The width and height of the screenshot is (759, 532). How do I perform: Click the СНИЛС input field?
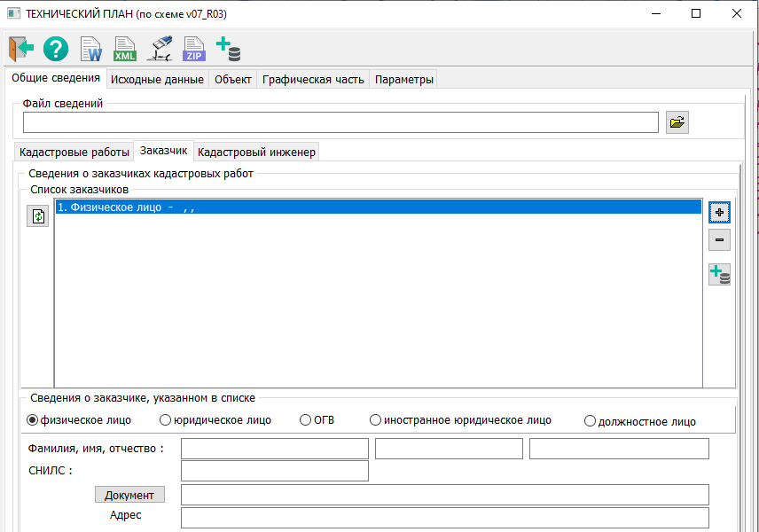pyautogui.click(x=274, y=471)
